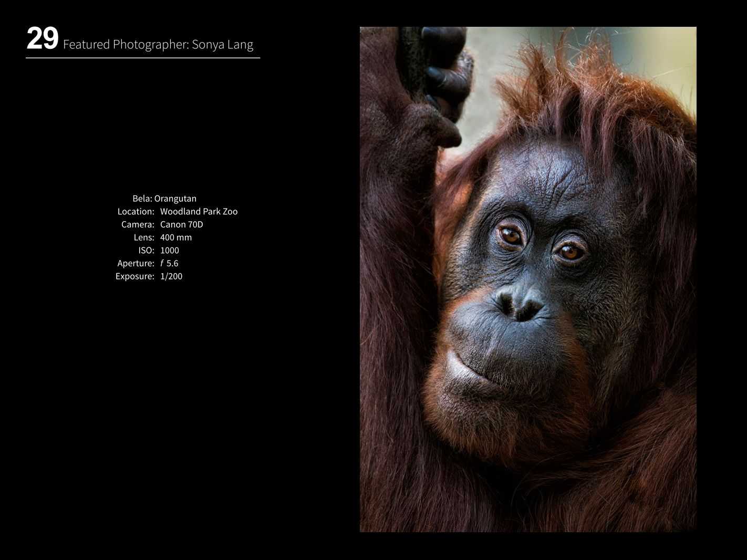Click the Bela: Orangutan caption title
Viewport: 747px width, 560px height.
164,199
